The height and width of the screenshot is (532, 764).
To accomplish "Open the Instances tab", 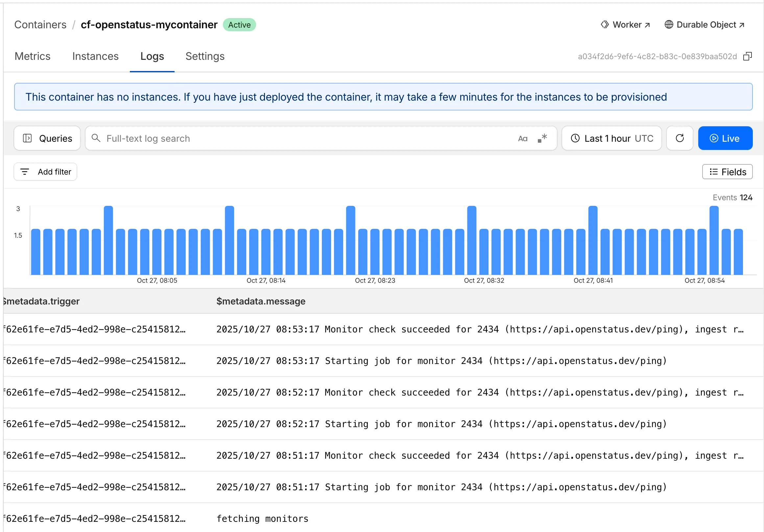I will click(x=95, y=56).
